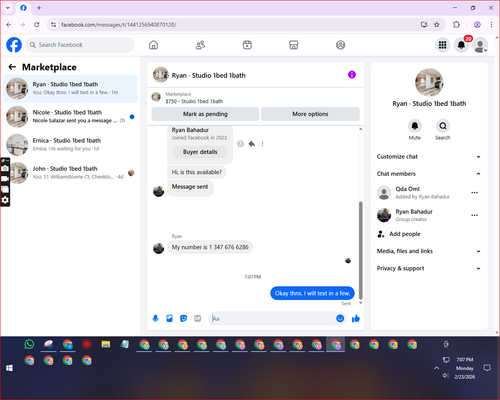Open Nicole - Studio 1bed 1bath conversation
The image size is (500, 400).
pos(70,117)
